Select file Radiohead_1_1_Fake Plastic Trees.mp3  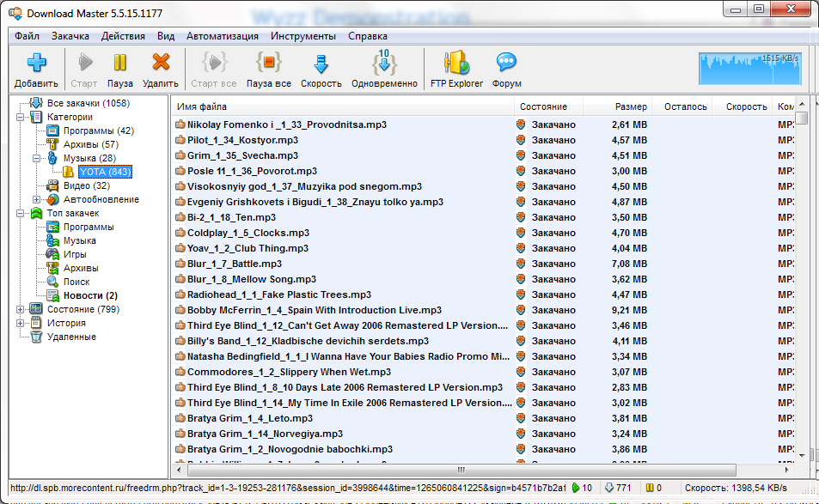point(279,295)
